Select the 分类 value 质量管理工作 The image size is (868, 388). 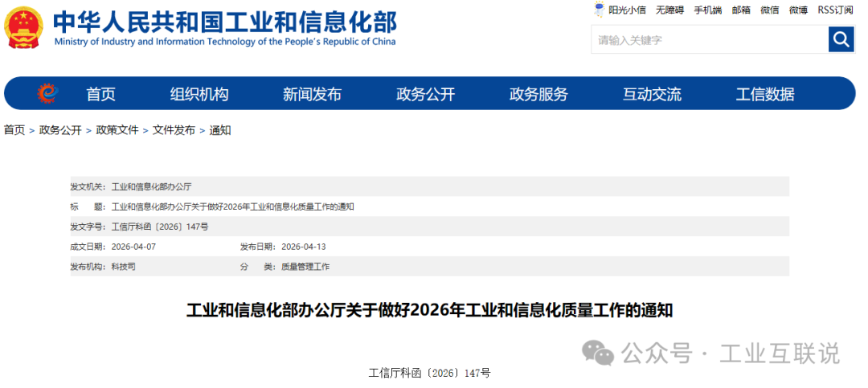coord(305,266)
